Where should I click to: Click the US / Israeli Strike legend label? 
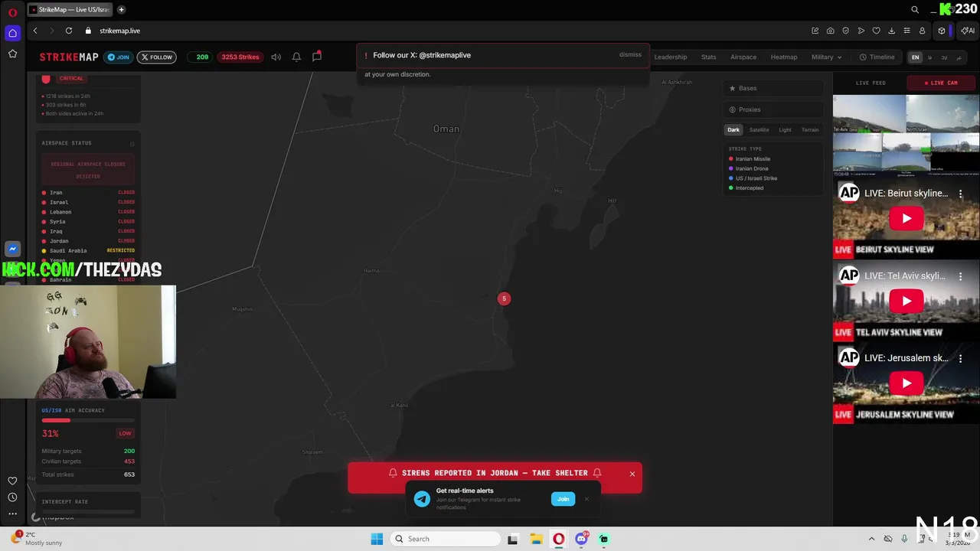[756, 178]
